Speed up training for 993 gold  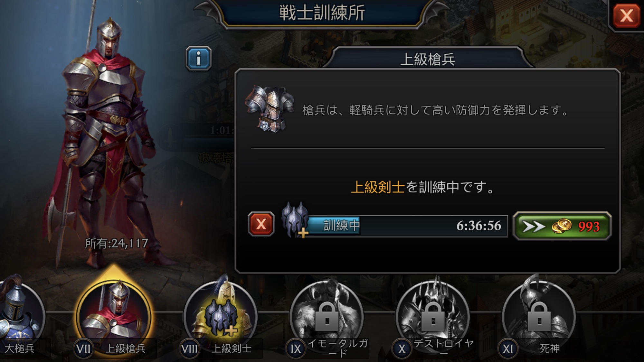coord(562,226)
